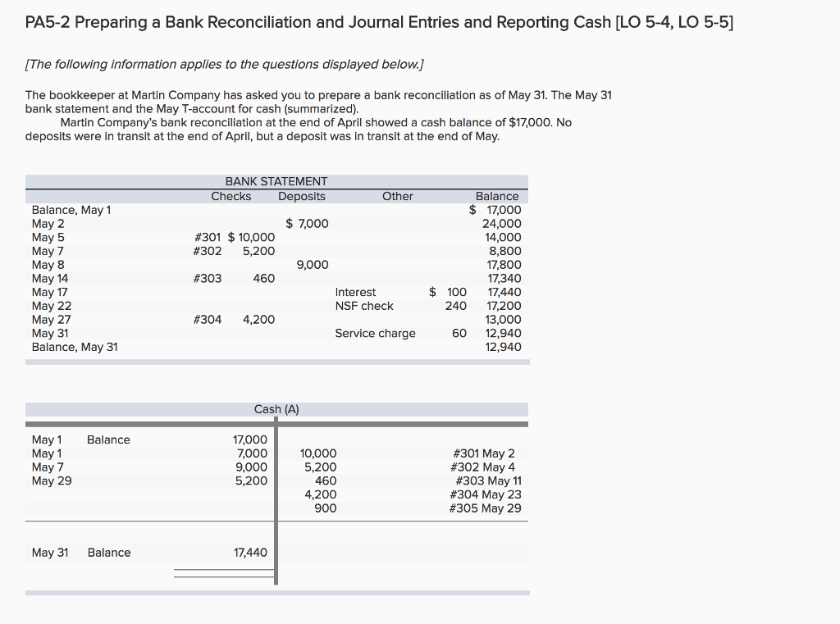Select the BANK STATEMENT table header
Viewport: 840px width, 624px height.
point(276,181)
